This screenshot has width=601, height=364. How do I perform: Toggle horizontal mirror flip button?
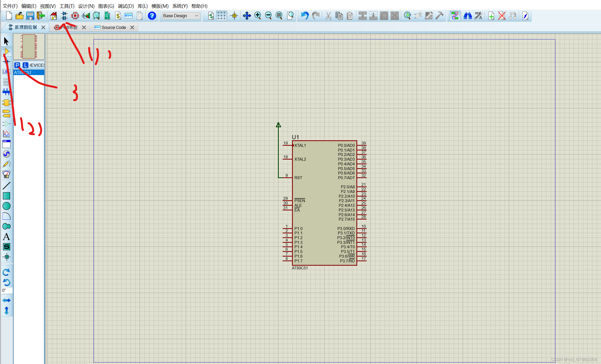pos(6,300)
